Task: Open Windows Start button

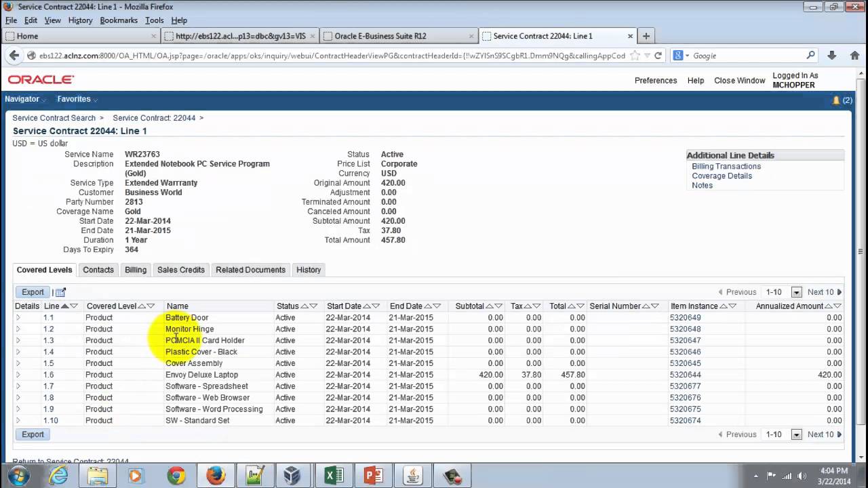Action: [18, 476]
